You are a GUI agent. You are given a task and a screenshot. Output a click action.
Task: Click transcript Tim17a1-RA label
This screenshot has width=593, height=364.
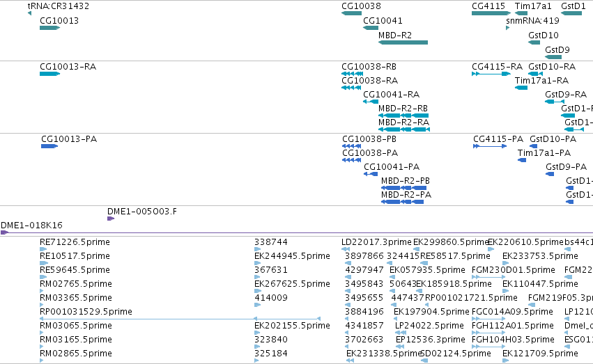pyautogui.click(x=541, y=81)
